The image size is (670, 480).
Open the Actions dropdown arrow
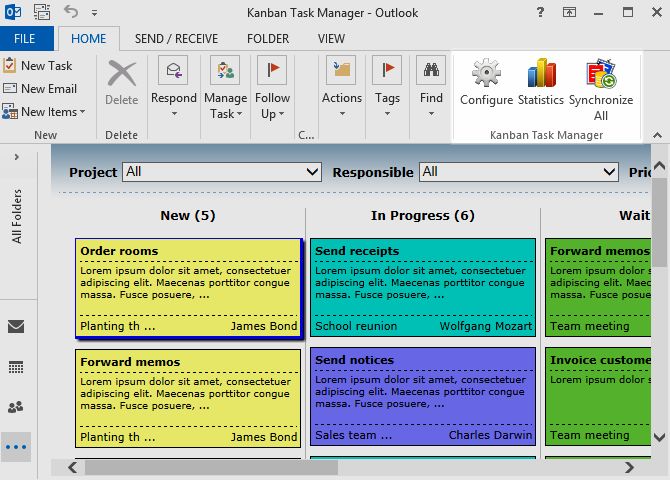coord(342,114)
